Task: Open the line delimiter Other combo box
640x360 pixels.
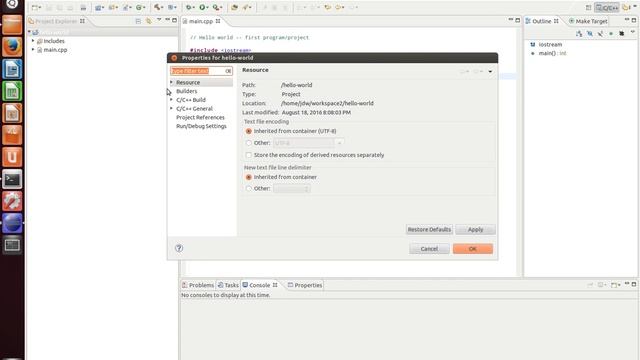Action: click(x=292, y=189)
